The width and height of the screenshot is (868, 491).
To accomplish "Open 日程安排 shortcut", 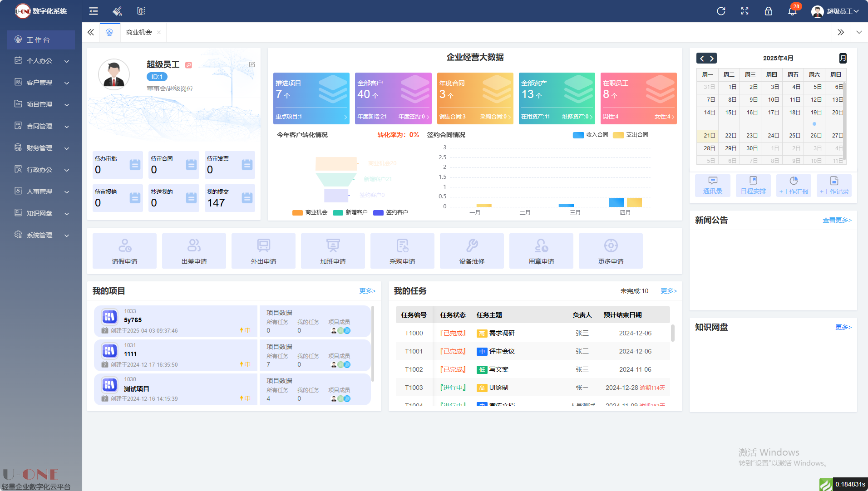I will (753, 186).
